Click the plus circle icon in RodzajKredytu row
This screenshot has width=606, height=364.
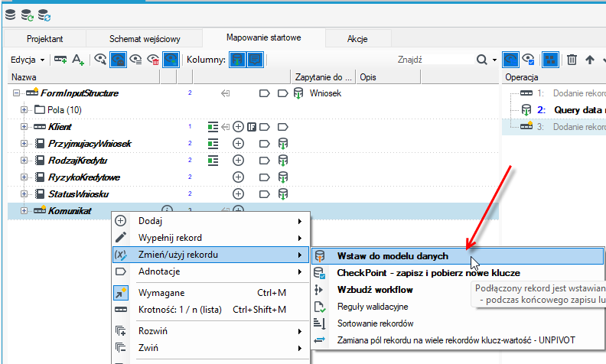pyautogui.click(x=239, y=161)
